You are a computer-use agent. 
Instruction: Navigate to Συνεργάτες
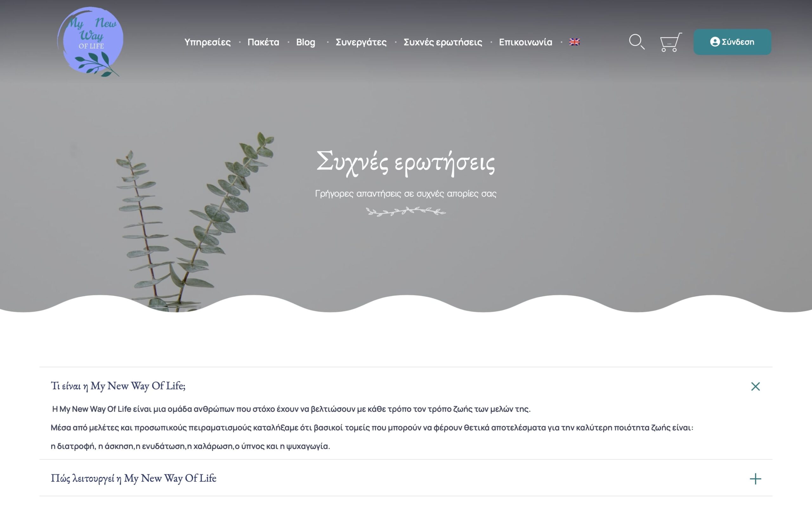pos(361,42)
